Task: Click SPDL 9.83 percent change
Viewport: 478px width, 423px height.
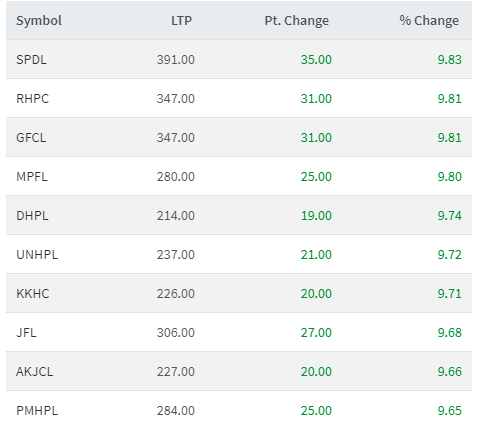Action: (x=450, y=60)
